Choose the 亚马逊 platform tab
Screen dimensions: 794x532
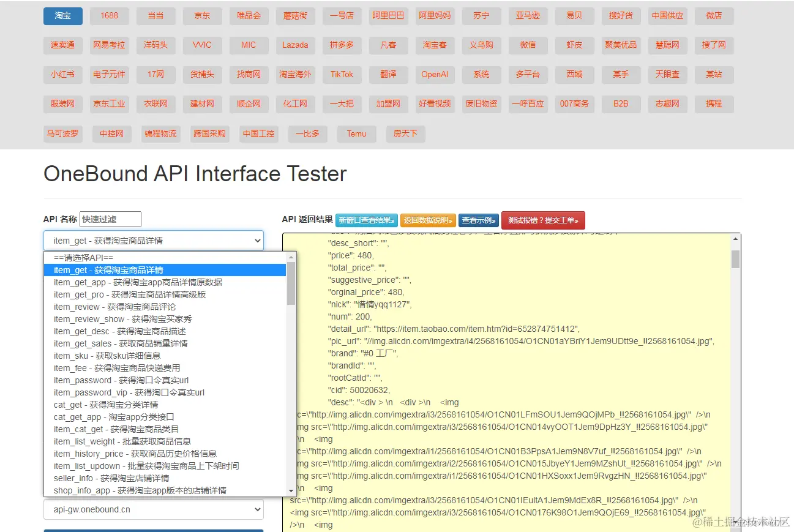pyautogui.click(x=528, y=16)
